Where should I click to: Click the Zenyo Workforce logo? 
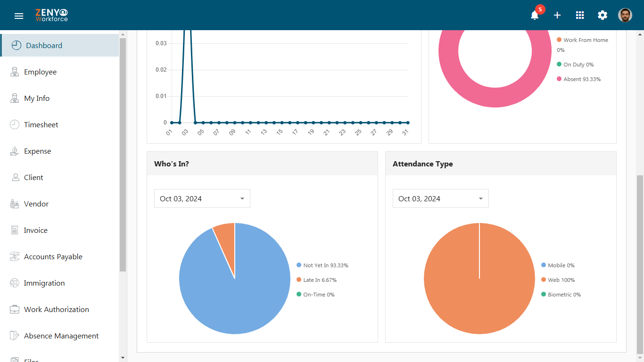[x=51, y=15]
